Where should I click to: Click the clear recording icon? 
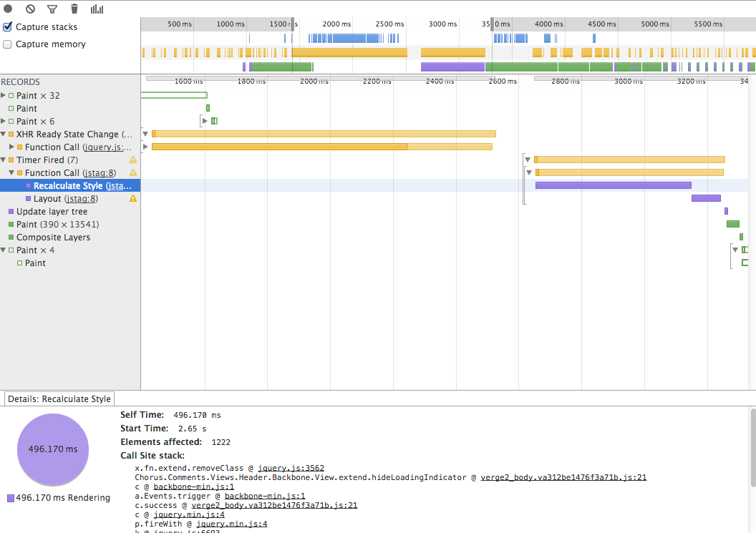(30, 9)
